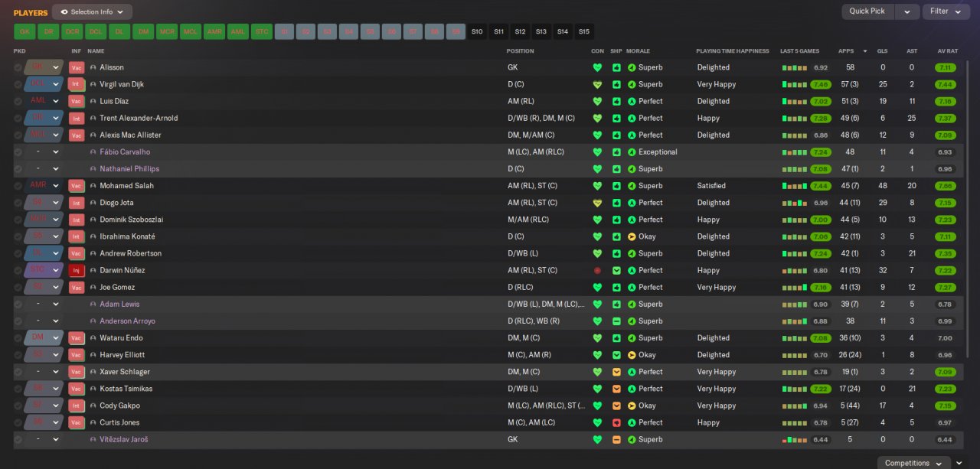
Task: Click the chevron right of Competitions
Action: click(x=959, y=463)
